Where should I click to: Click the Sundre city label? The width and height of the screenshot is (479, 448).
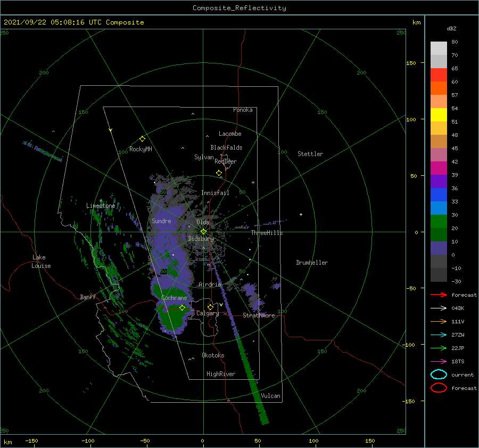pos(161,221)
